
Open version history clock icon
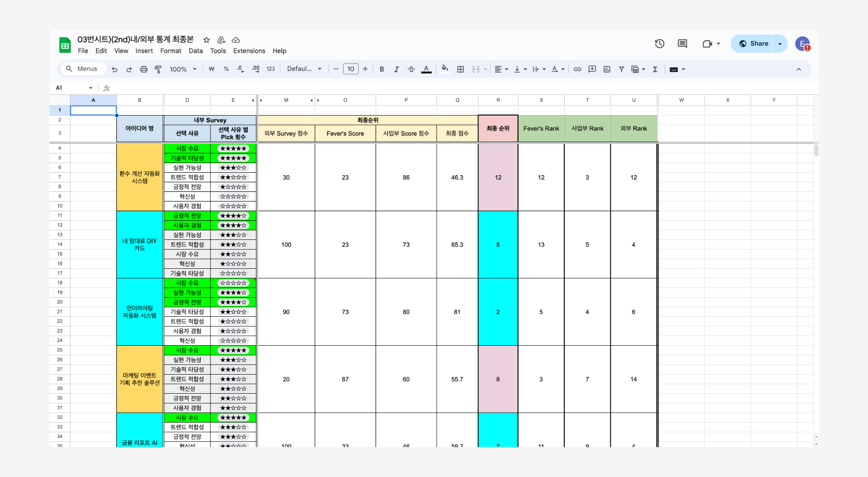(660, 43)
